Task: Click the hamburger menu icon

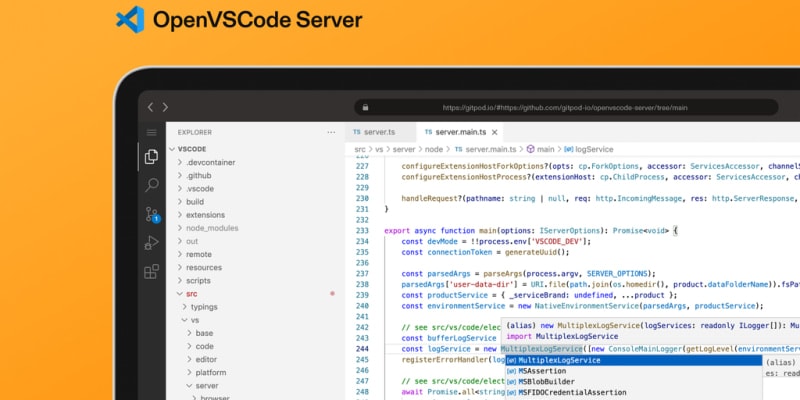Action: click(152, 132)
